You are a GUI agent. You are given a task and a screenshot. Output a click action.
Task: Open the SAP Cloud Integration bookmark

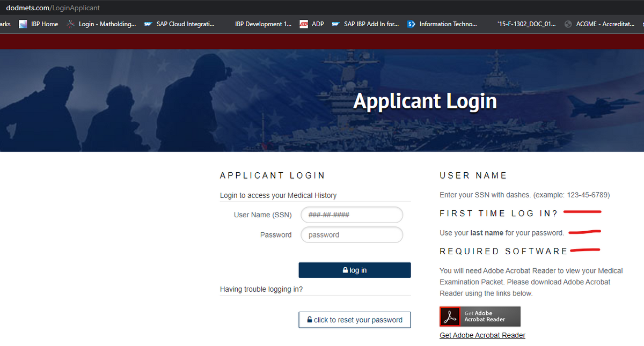(x=179, y=24)
